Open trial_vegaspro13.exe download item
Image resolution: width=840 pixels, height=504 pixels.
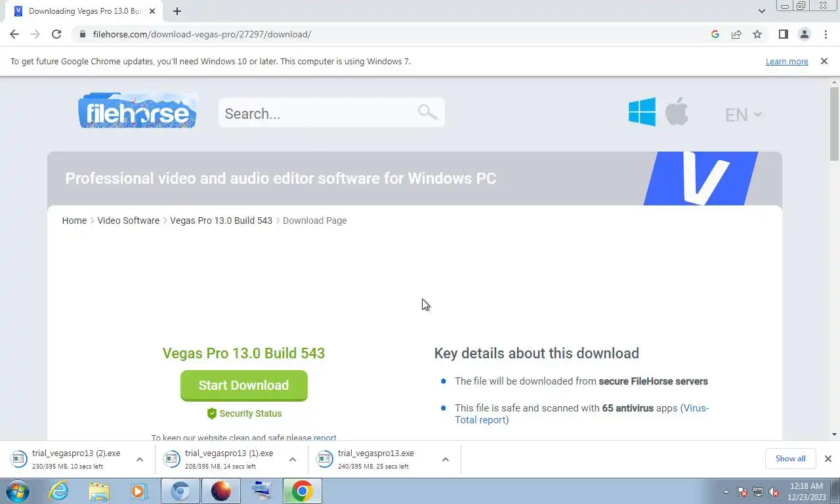(375, 459)
